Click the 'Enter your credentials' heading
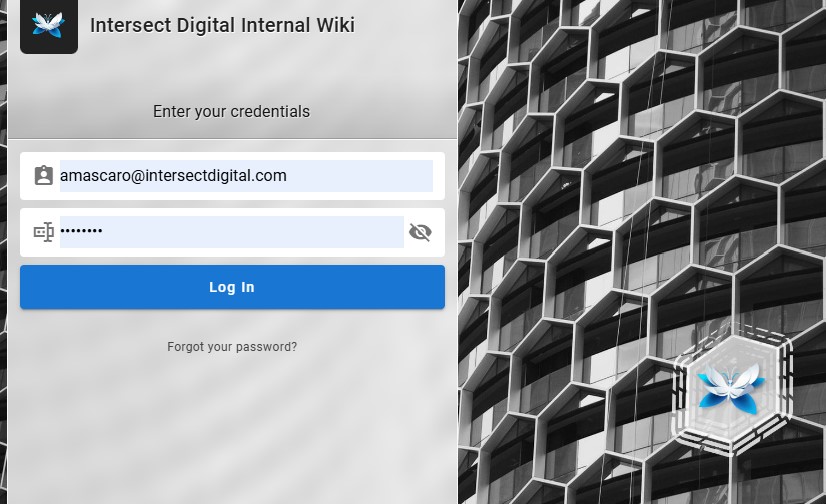 coord(231,111)
